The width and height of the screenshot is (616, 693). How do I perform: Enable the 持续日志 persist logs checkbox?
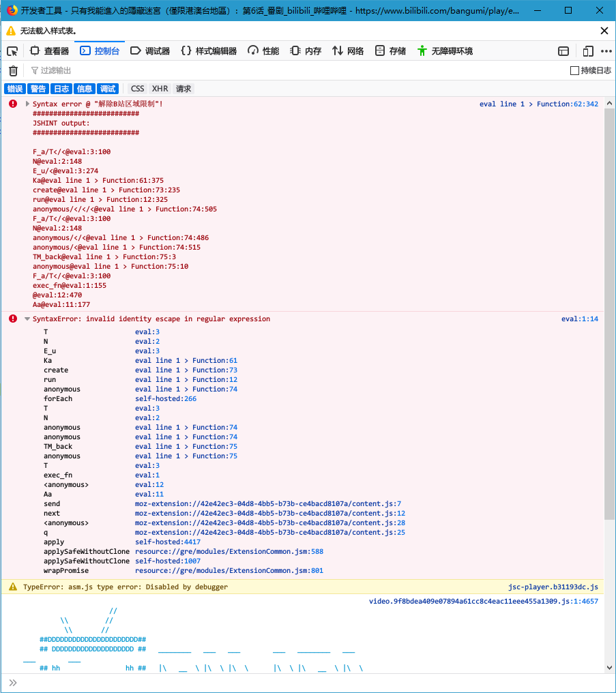tap(574, 71)
